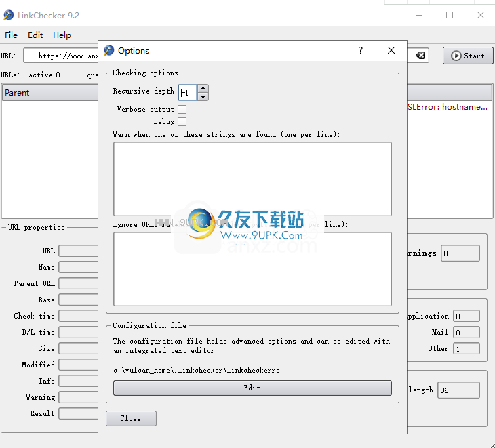Screen dimensions: 495x448
Task: Enable the Verbose output checkbox
Action: coord(182,110)
